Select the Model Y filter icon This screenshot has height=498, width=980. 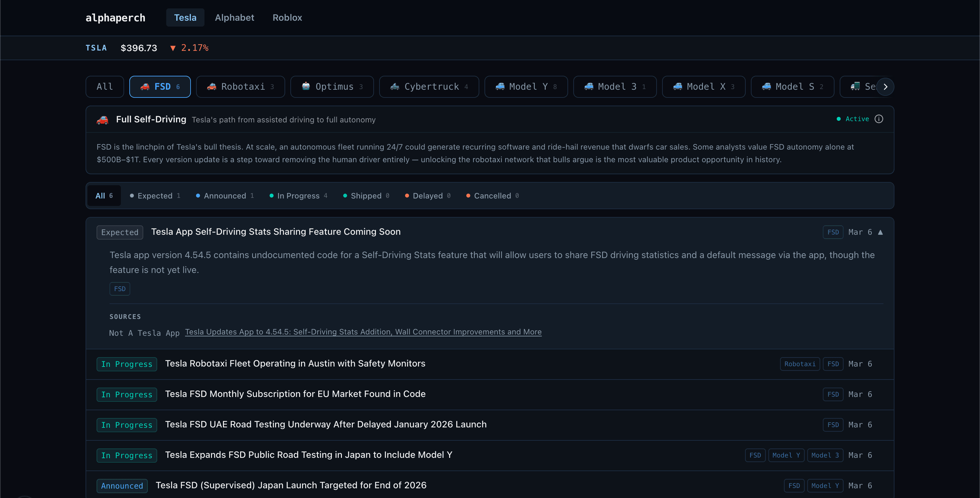pos(499,87)
